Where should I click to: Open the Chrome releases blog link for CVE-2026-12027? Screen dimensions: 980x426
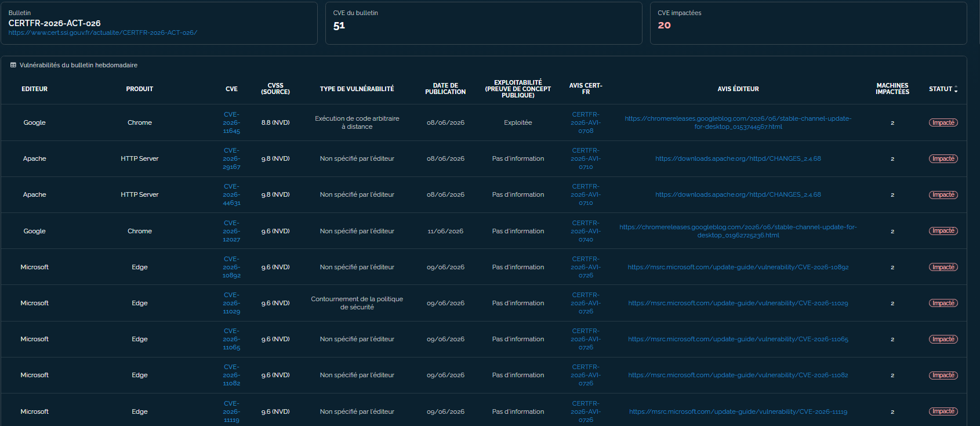(738, 231)
